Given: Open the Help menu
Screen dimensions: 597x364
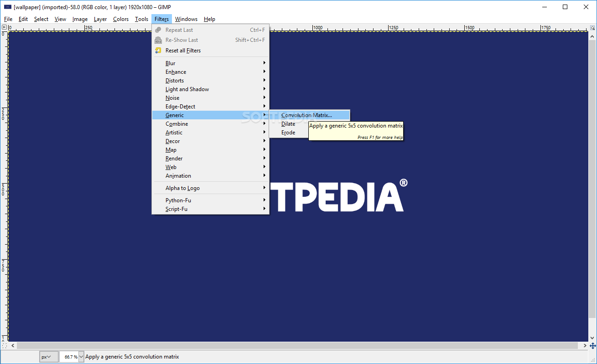Looking at the screenshot, I should pyautogui.click(x=209, y=19).
